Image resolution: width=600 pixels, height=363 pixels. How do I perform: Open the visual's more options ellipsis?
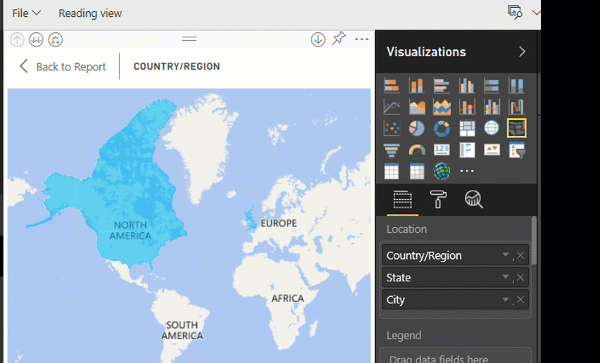pos(362,39)
